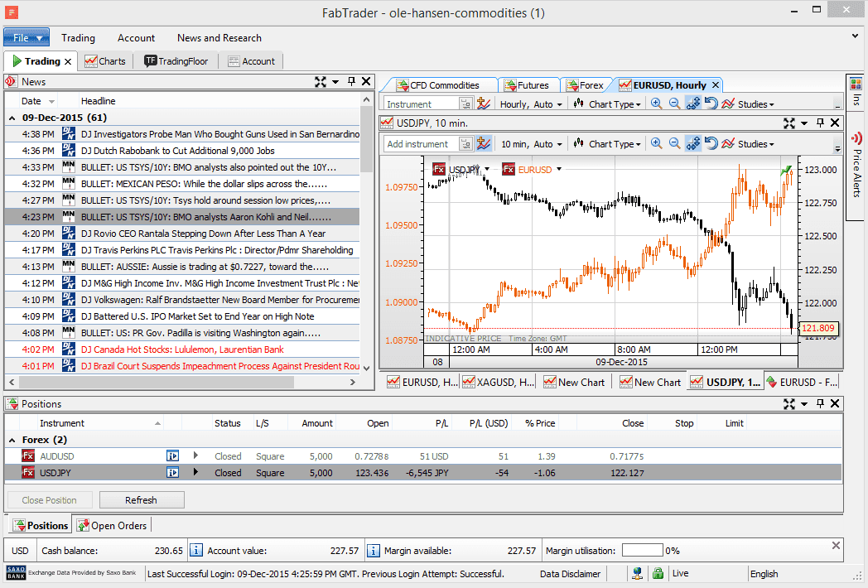The height and width of the screenshot is (588, 868).
Task: Collapse the 09-Dec-2015 news group
Action: pyautogui.click(x=12, y=118)
